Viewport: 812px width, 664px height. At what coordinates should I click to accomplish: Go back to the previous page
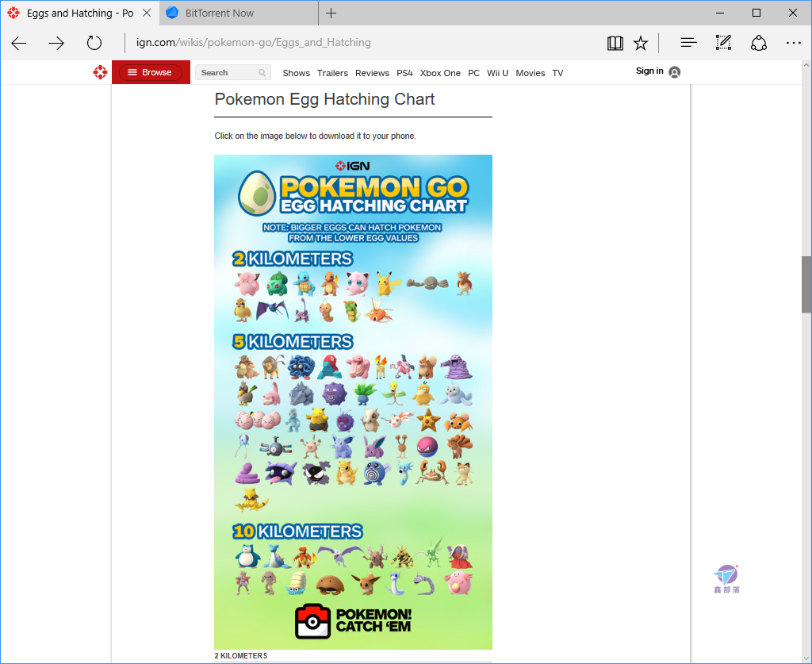[x=19, y=43]
